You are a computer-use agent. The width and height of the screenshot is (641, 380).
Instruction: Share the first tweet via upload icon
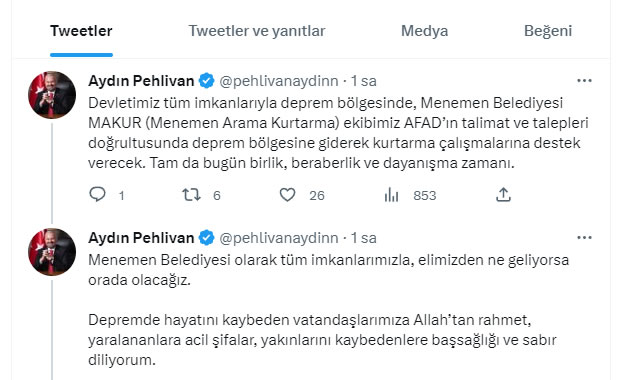click(x=503, y=195)
